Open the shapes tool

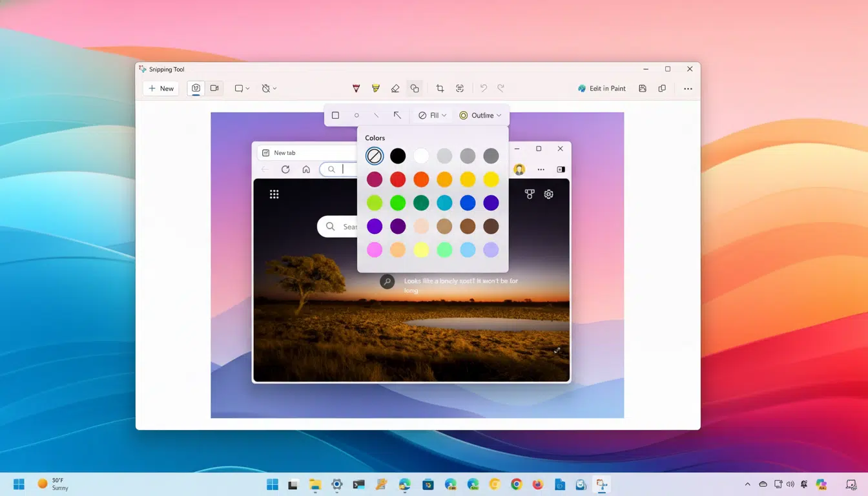pyautogui.click(x=415, y=88)
